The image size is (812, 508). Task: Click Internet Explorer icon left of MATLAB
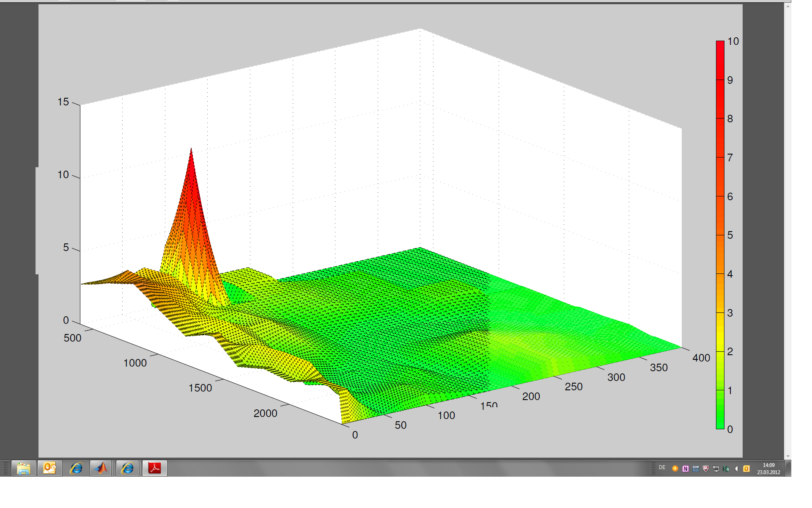pyautogui.click(x=76, y=469)
